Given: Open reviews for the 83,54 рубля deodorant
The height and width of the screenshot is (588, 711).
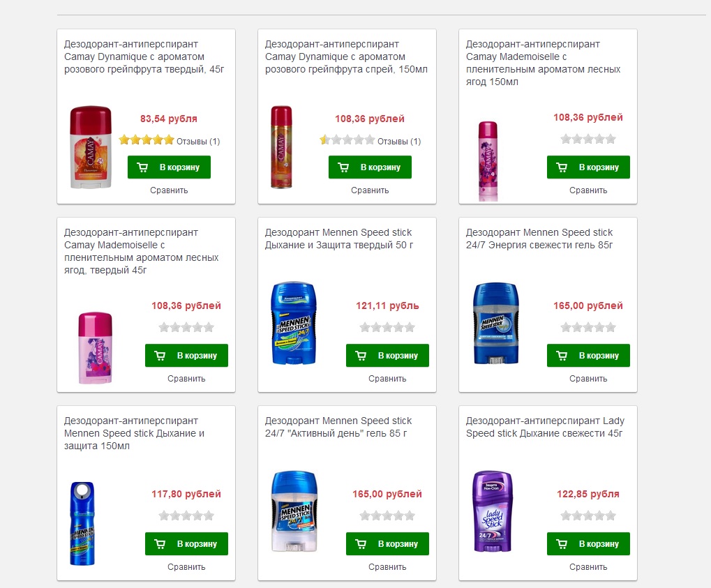Looking at the screenshot, I should tap(198, 142).
